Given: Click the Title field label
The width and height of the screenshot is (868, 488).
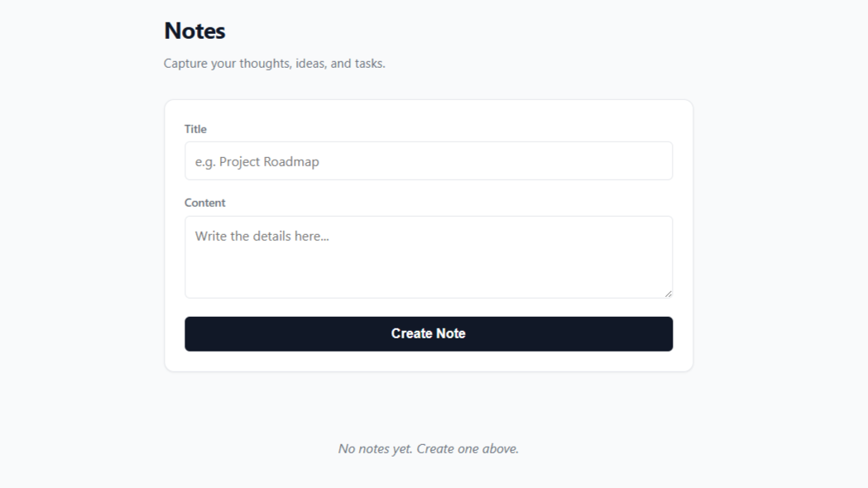Looking at the screenshot, I should (195, 129).
